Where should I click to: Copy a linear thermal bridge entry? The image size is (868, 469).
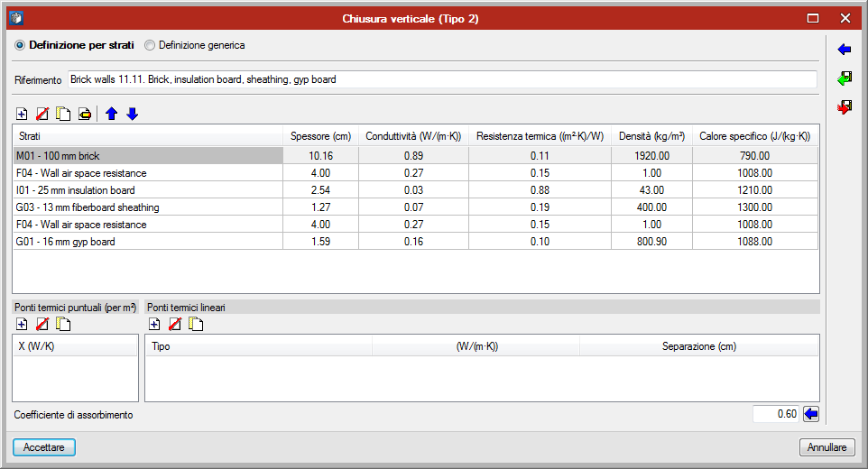tap(196, 324)
